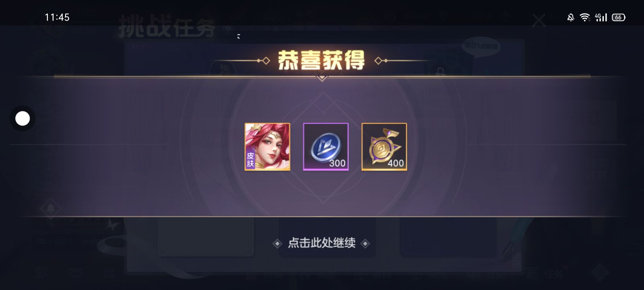644x290 pixels.
Task: Tap the 皮肤 label on hero thumbnail
Action: point(250,159)
